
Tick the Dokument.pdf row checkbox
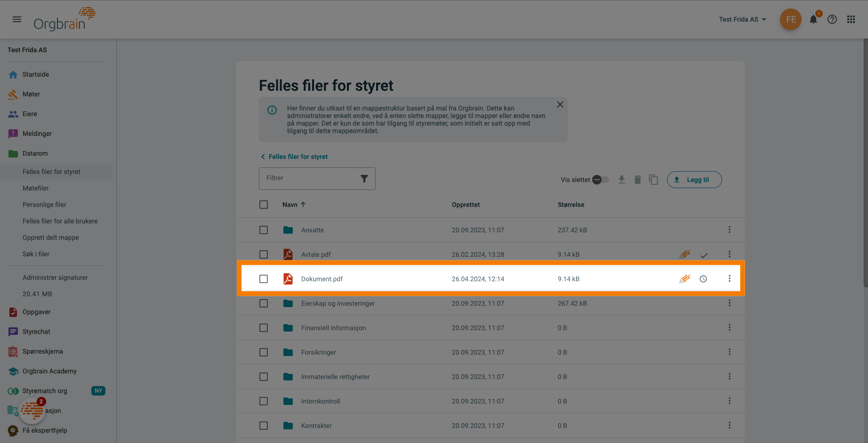264,279
